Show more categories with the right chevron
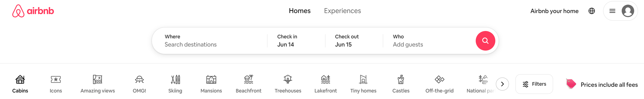This screenshot has width=644, height=99. 502,84
